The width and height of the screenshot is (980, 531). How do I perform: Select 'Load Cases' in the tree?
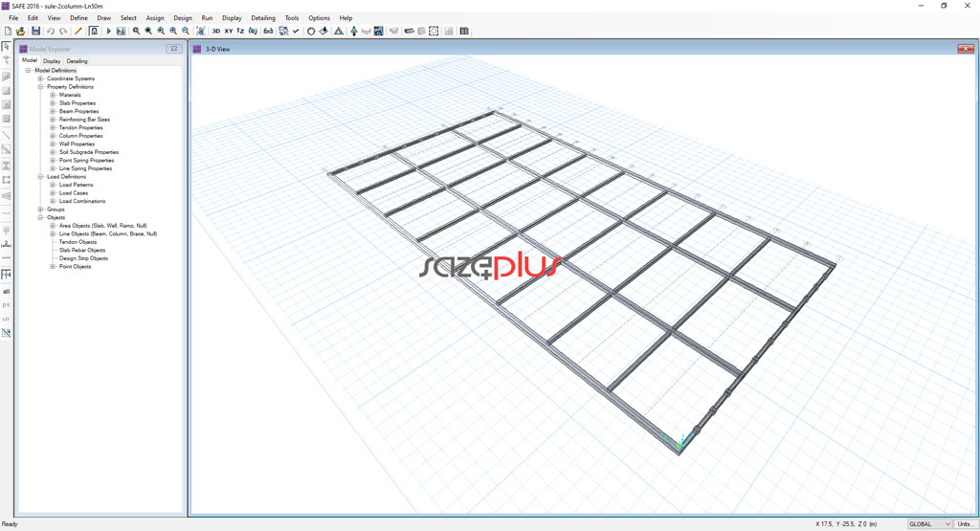point(73,193)
